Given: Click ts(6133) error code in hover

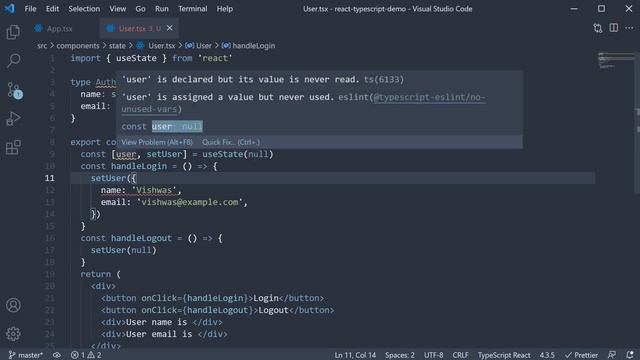Looking at the screenshot, I should pos(384,80).
